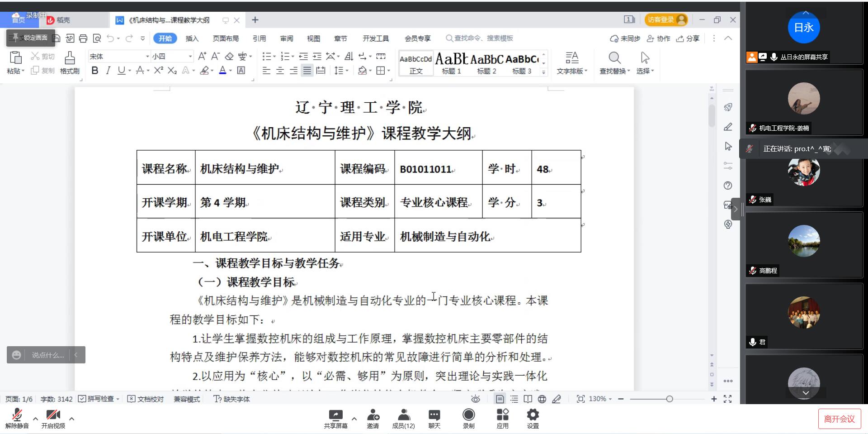Toggle the lock screen (锁定画面) pin
The height and width of the screenshot is (434, 868).
tap(30, 38)
